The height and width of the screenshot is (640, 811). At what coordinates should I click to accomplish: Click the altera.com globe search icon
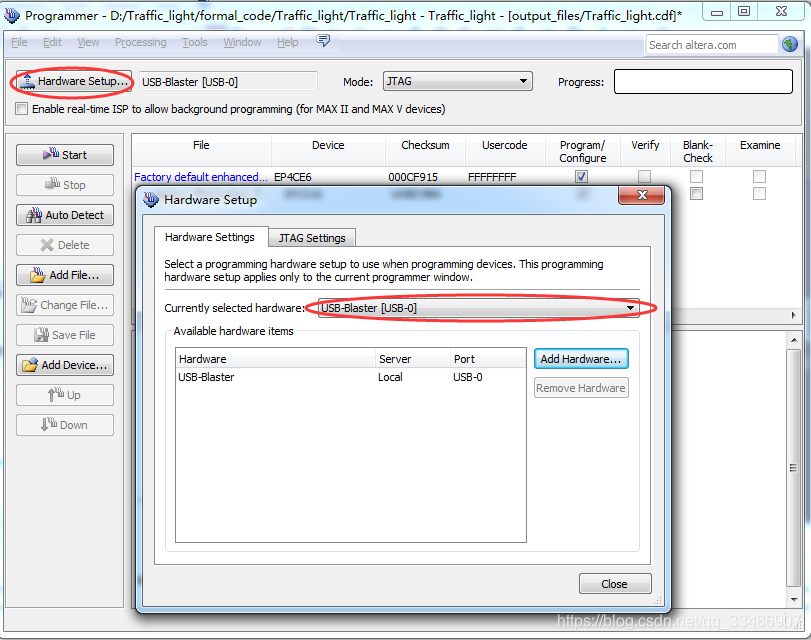click(x=790, y=44)
